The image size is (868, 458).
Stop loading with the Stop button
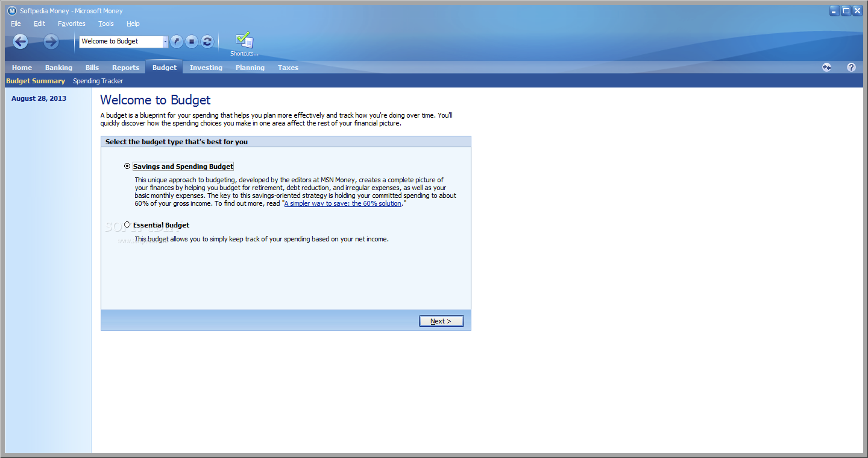pyautogui.click(x=192, y=42)
